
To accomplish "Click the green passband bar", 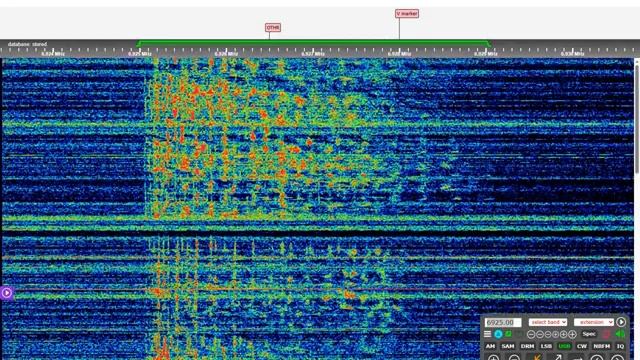I will (x=313, y=42).
